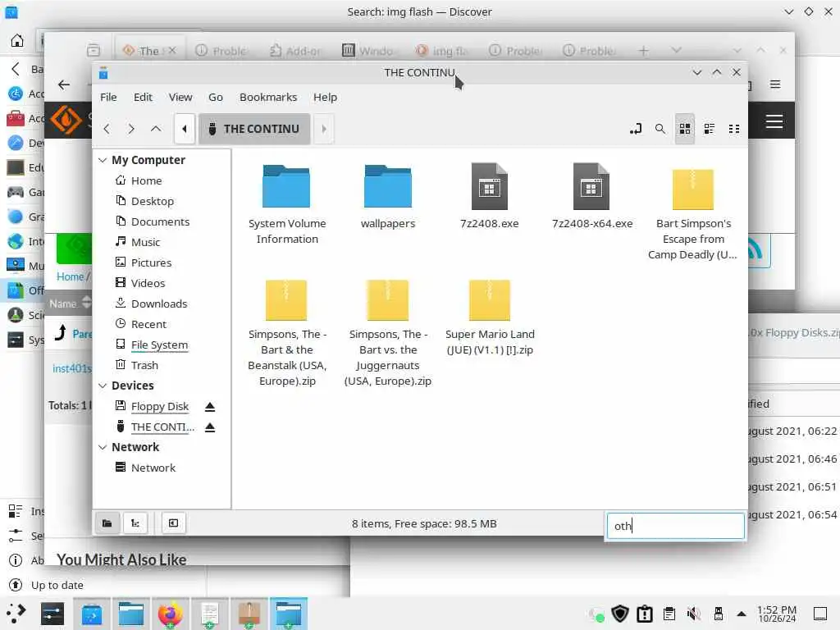Switch to icon view

point(685,129)
